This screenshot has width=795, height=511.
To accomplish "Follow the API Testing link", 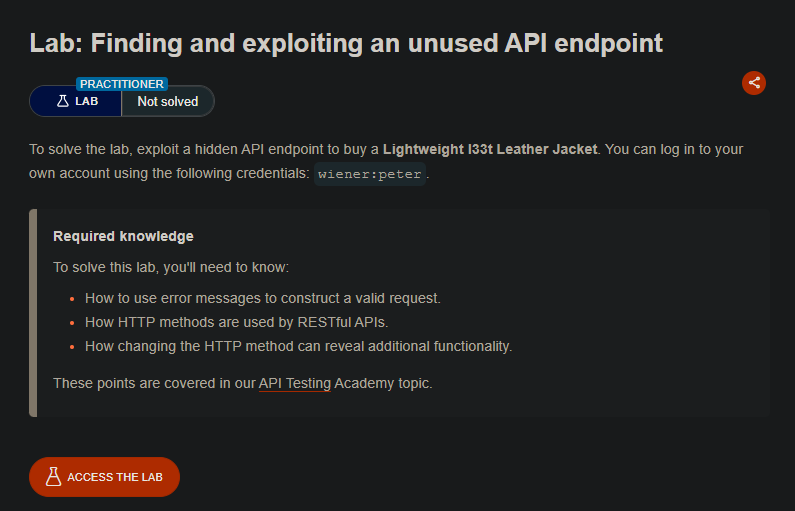I will pos(295,383).
